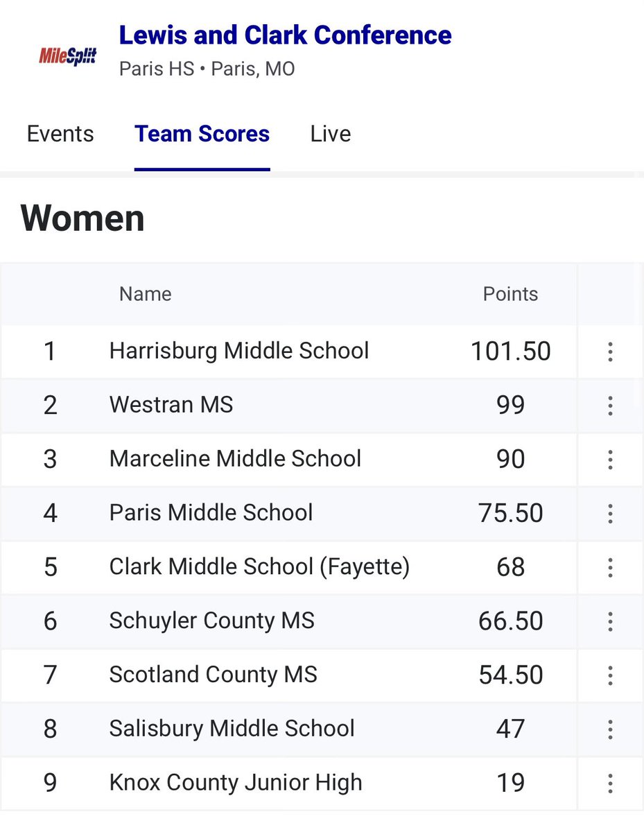Open three-dot menu for Scotland County MS
This screenshot has height=832, width=644.
pos(610,675)
